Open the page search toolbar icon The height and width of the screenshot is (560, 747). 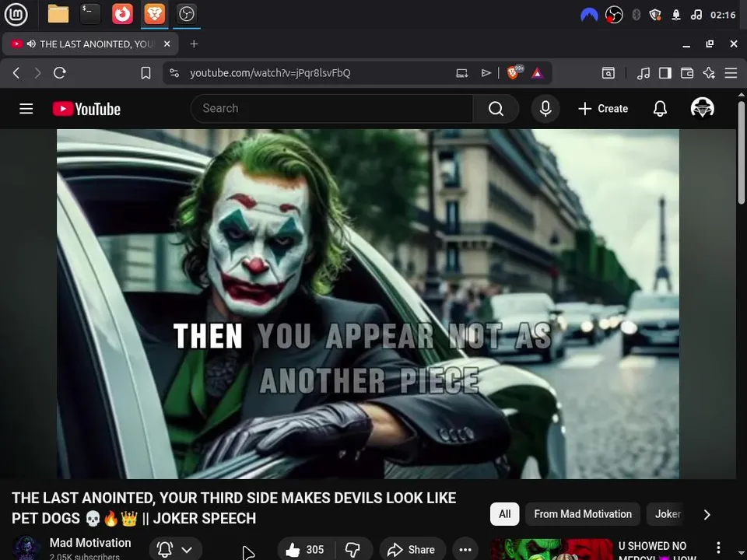(608, 73)
